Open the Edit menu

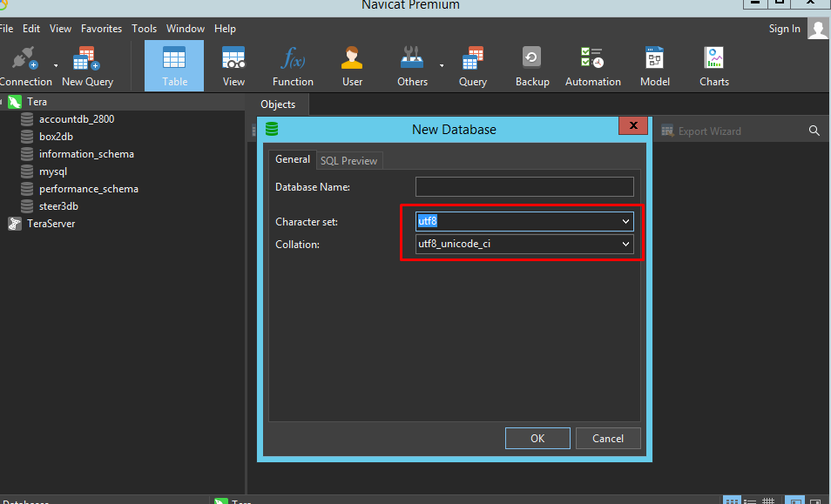coord(31,29)
